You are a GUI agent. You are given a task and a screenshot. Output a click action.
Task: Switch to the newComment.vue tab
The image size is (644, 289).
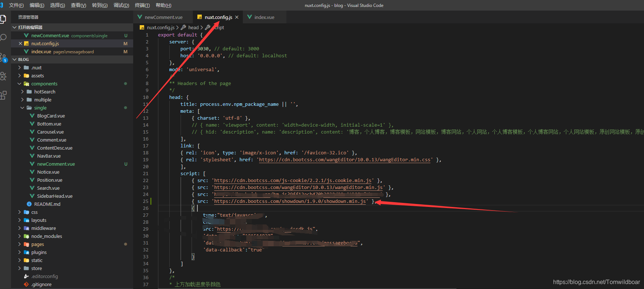tap(163, 17)
